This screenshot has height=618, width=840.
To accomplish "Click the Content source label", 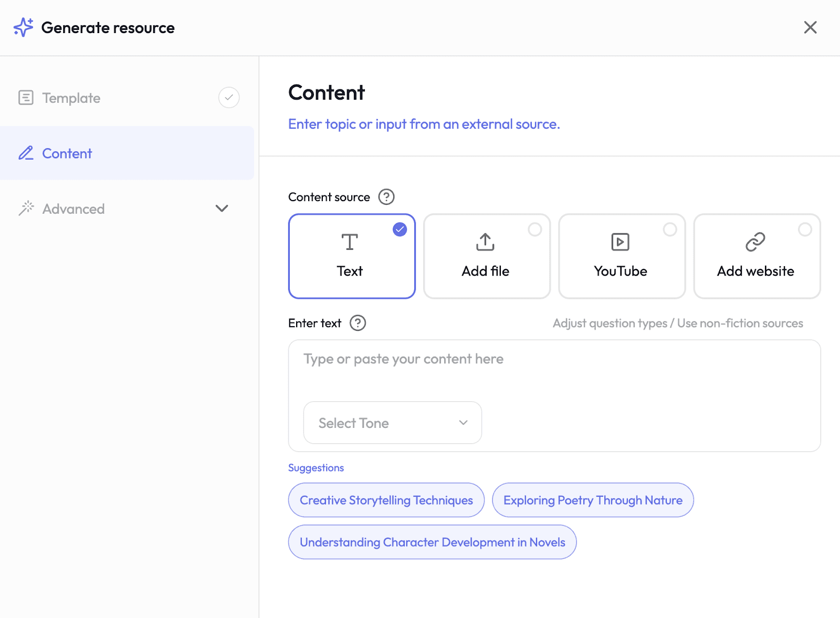I will coord(329,197).
